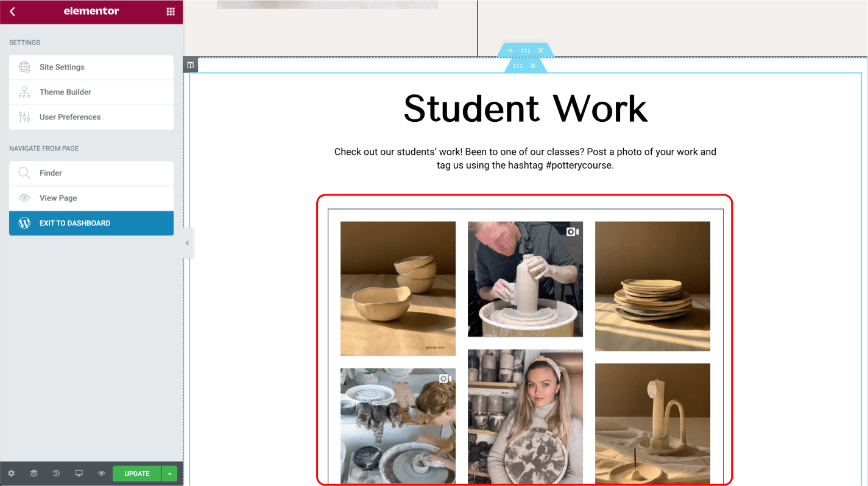This screenshot has height=486, width=868.
Task: Open Responsive Mode desktop icon
Action: coord(79,473)
